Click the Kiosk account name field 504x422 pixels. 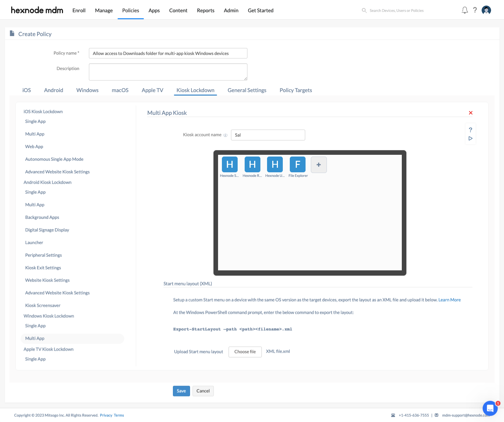[x=268, y=135]
